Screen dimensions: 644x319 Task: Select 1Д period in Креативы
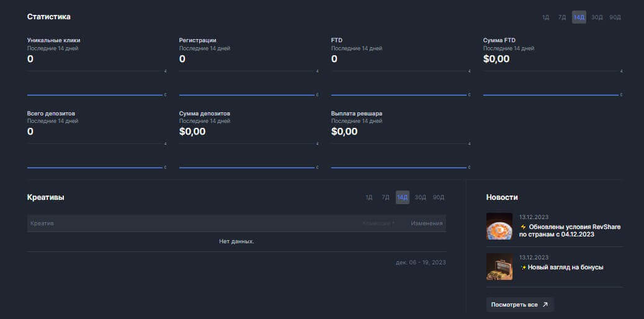369,197
